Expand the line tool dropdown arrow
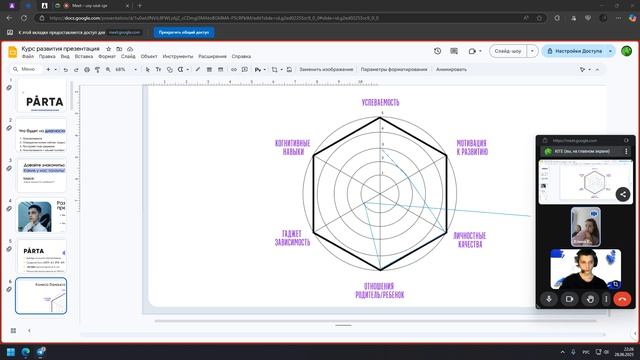This screenshot has height=360, width=640. (188, 70)
